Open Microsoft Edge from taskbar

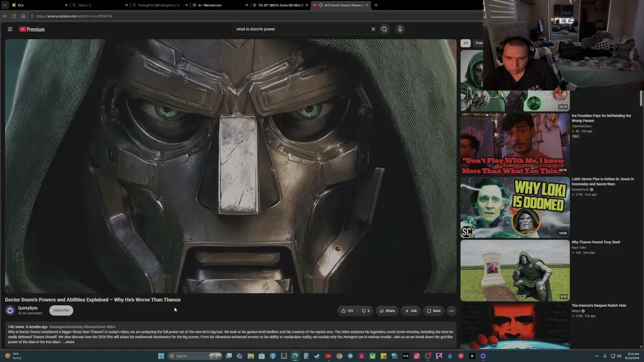coord(295,356)
